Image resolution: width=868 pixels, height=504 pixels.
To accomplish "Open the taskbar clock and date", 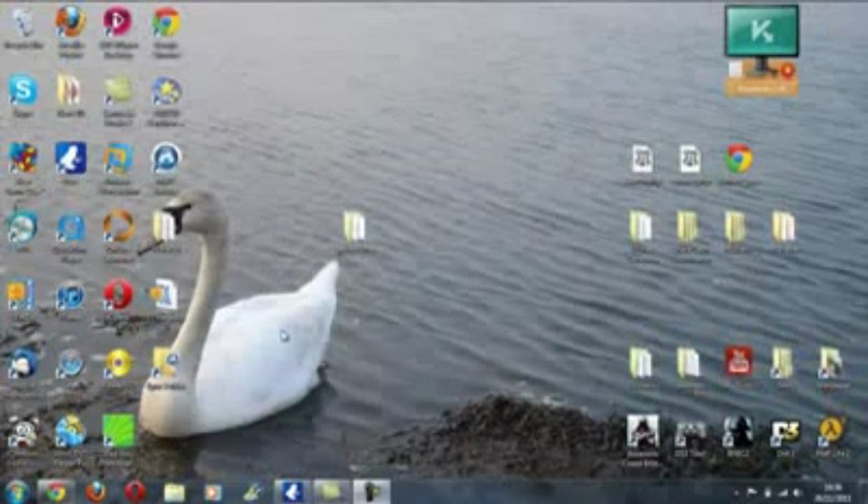I will tap(832, 492).
